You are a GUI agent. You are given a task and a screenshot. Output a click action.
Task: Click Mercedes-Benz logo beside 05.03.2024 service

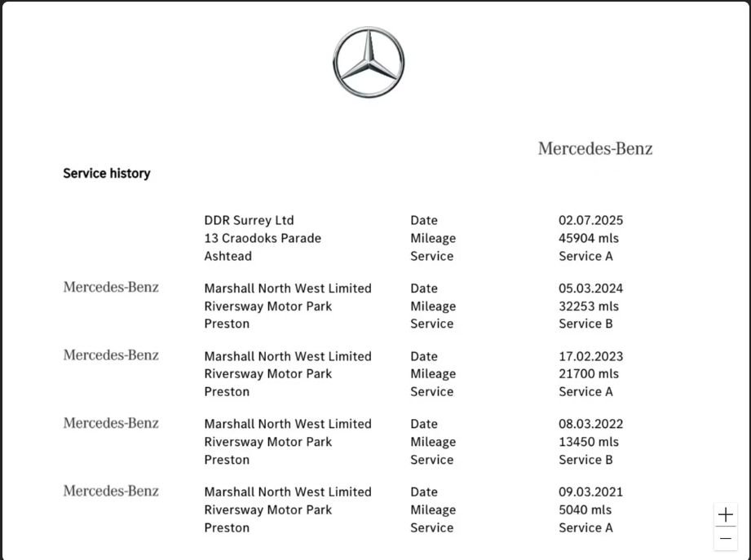[111, 287]
